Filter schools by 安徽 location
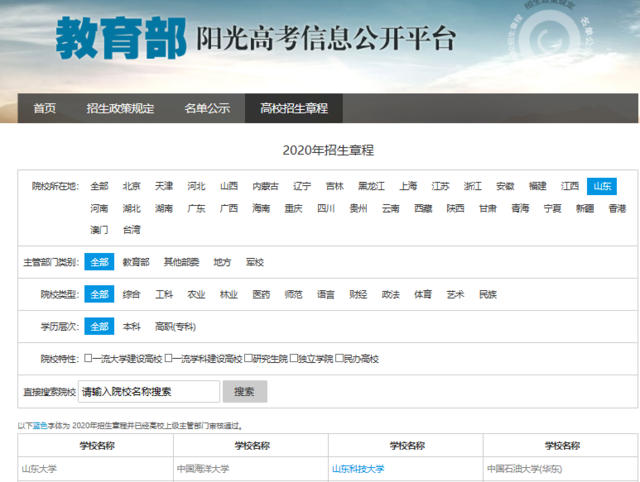The image size is (640, 482). pos(505,186)
